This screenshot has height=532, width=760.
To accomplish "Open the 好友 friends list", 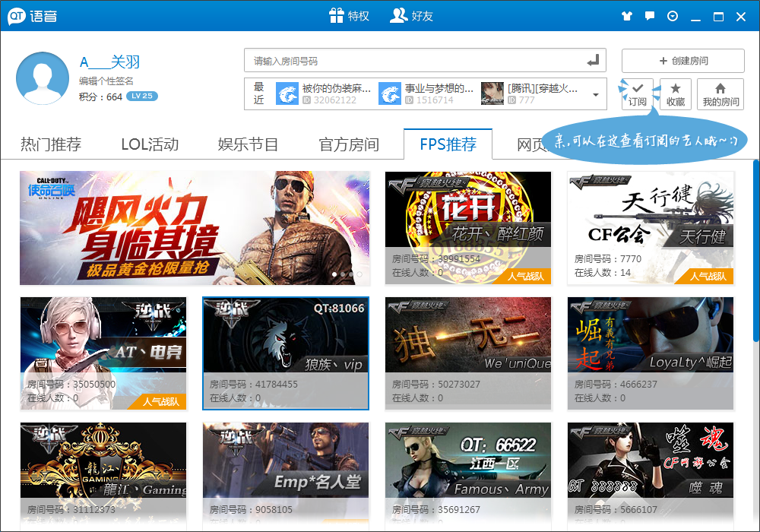I will 411,16.
